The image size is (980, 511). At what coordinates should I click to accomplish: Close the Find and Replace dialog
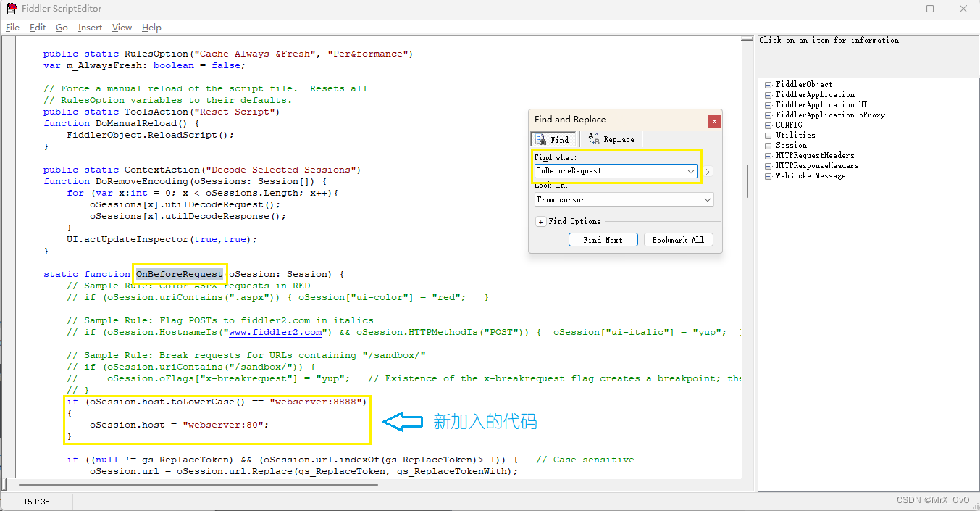click(714, 121)
